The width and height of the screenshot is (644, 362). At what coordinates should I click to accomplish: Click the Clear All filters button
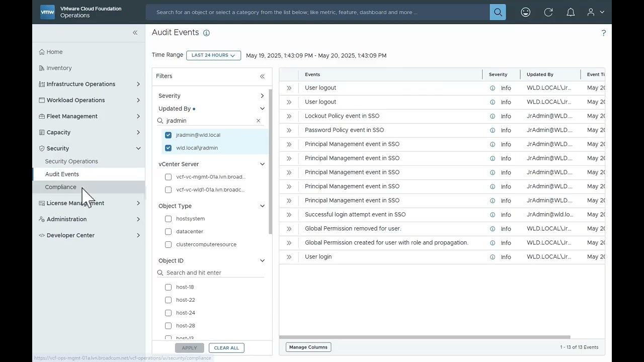[x=226, y=348]
